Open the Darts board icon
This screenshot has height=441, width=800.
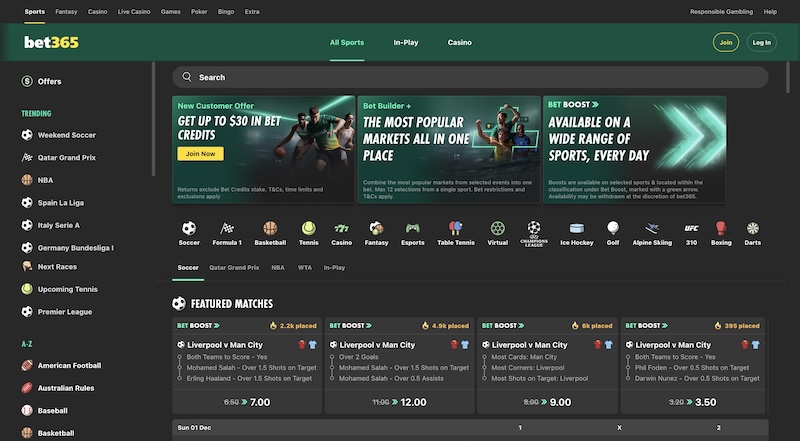(x=753, y=228)
